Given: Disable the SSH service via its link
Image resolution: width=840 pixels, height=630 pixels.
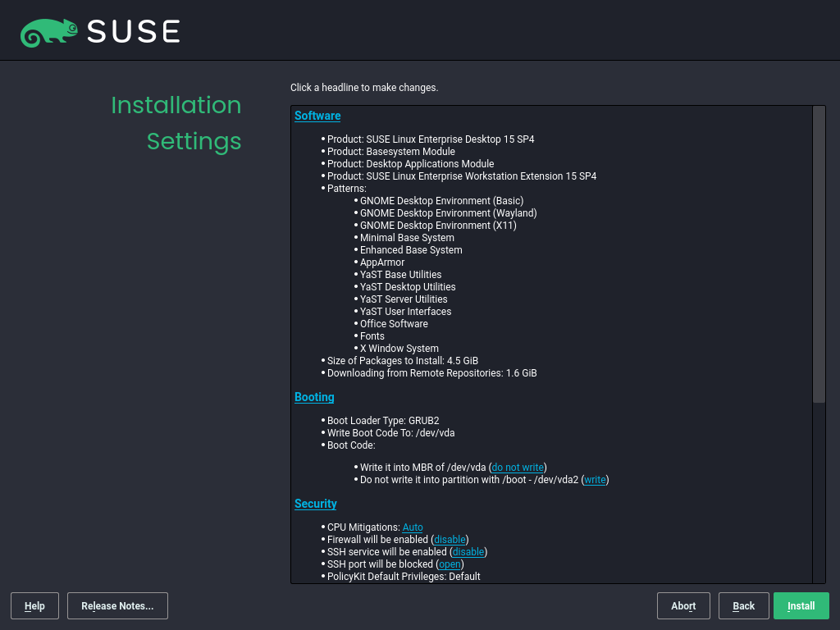Looking at the screenshot, I should point(468,552).
